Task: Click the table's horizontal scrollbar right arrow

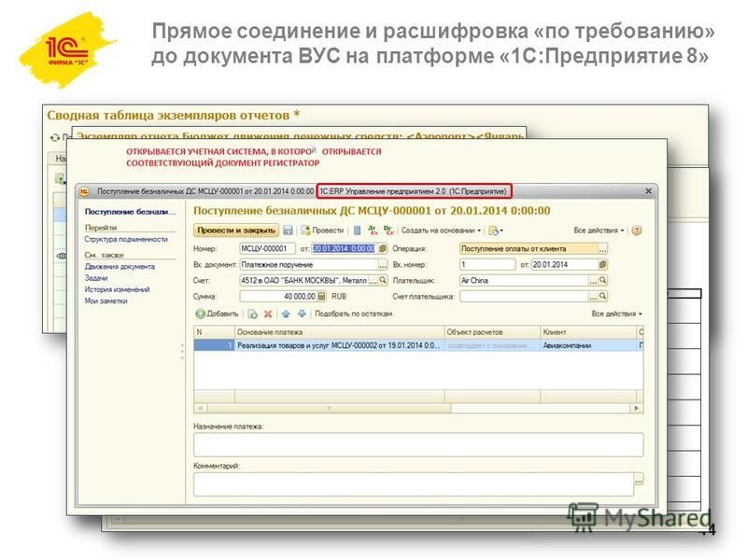Action: pos(638,408)
